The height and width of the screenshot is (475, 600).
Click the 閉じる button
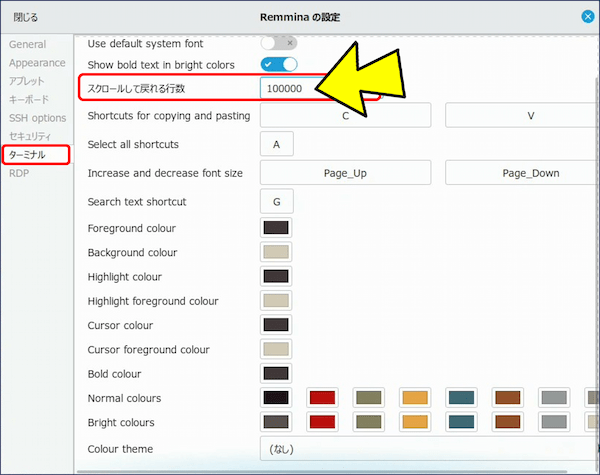click(x=26, y=17)
